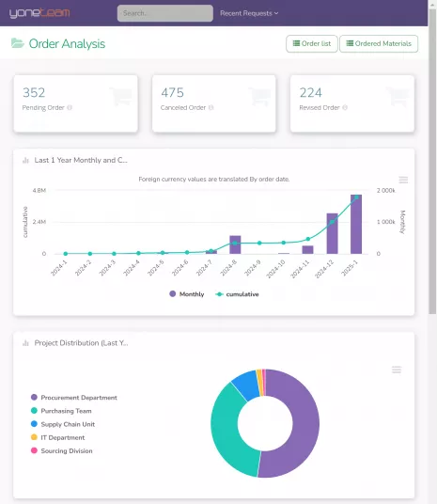Click the Canceled Order info icon

point(211,108)
